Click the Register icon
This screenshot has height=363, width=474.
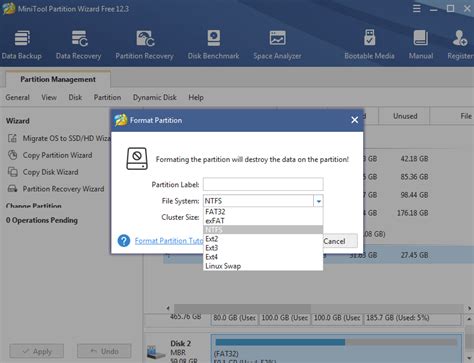coord(460,38)
